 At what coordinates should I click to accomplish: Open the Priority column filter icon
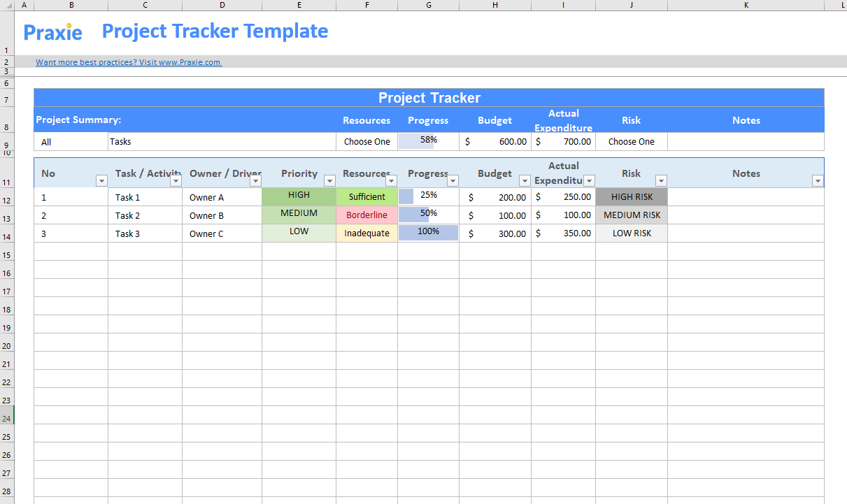click(x=329, y=180)
